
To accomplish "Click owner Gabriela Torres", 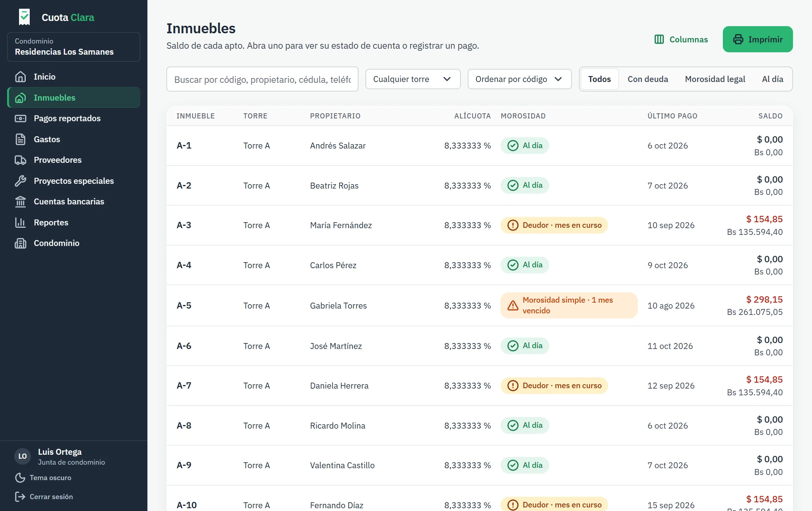I will (x=338, y=305).
